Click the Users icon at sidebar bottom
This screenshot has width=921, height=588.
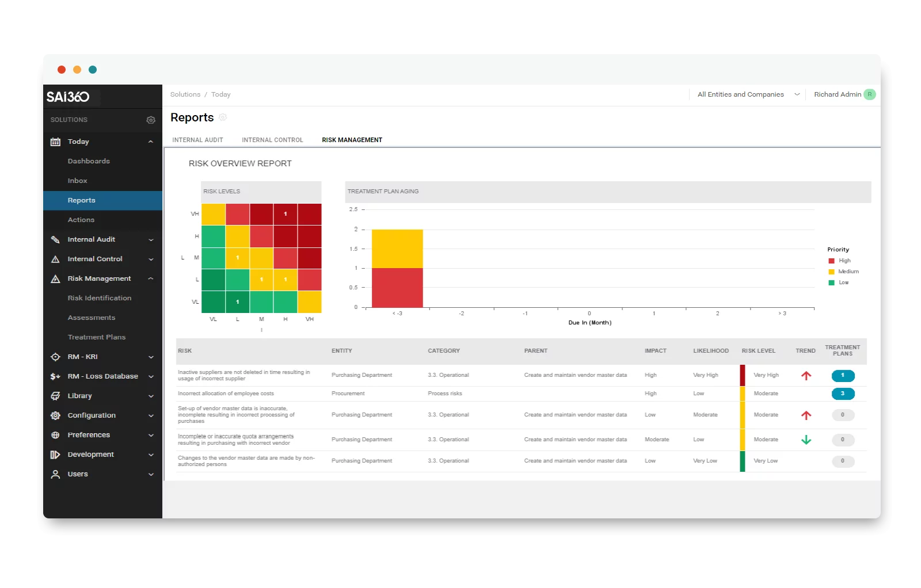click(55, 474)
